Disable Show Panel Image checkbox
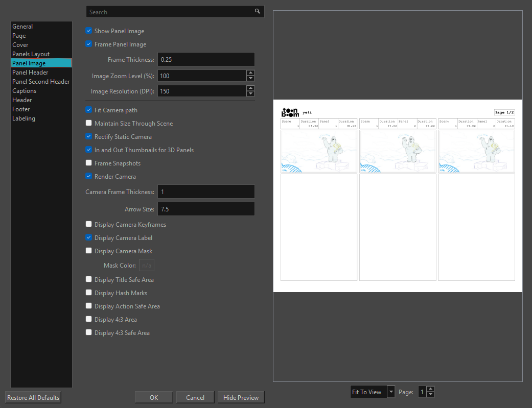The image size is (532, 408). [89, 31]
